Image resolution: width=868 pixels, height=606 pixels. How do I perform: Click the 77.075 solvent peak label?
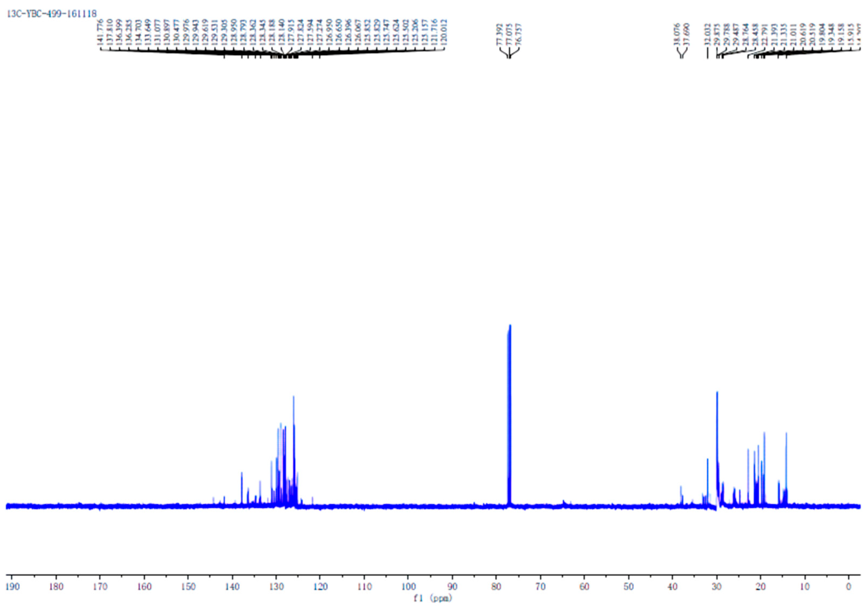(509, 34)
